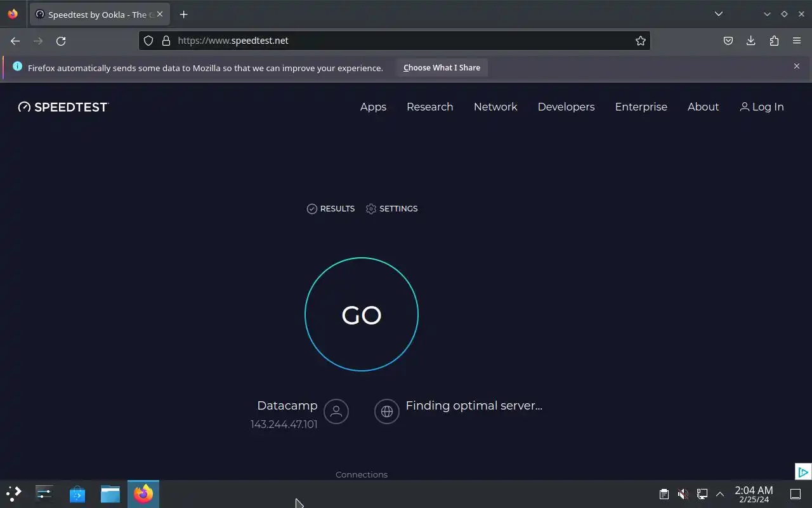Open clipboard tray icon
The height and width of the screenshot is (508, 812).
[x=664, y=494]
